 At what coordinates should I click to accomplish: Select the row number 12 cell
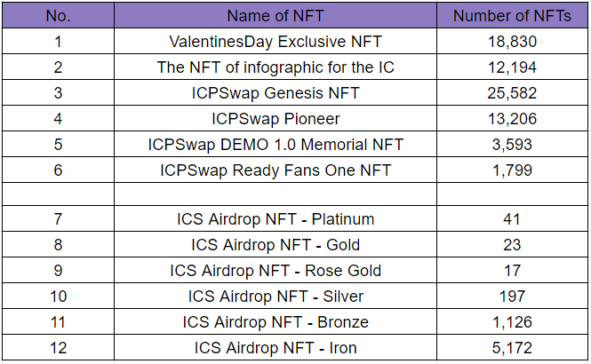pos(58,348)
